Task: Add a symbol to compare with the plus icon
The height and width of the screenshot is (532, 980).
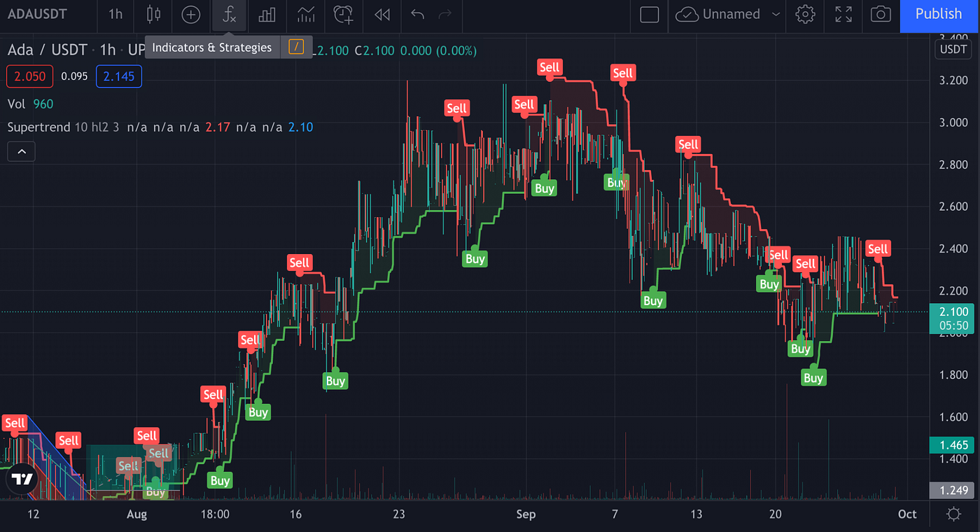Action: [190, 15]
